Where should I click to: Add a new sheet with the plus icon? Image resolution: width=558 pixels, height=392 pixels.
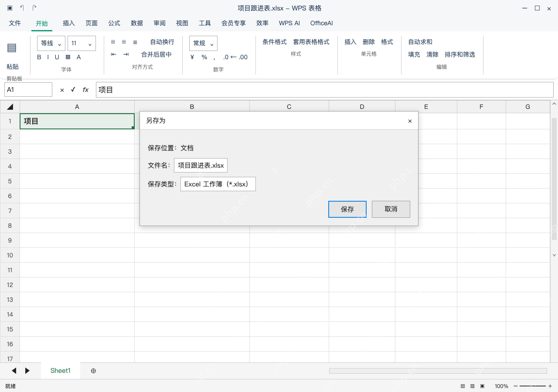click(x=93, y=371)
